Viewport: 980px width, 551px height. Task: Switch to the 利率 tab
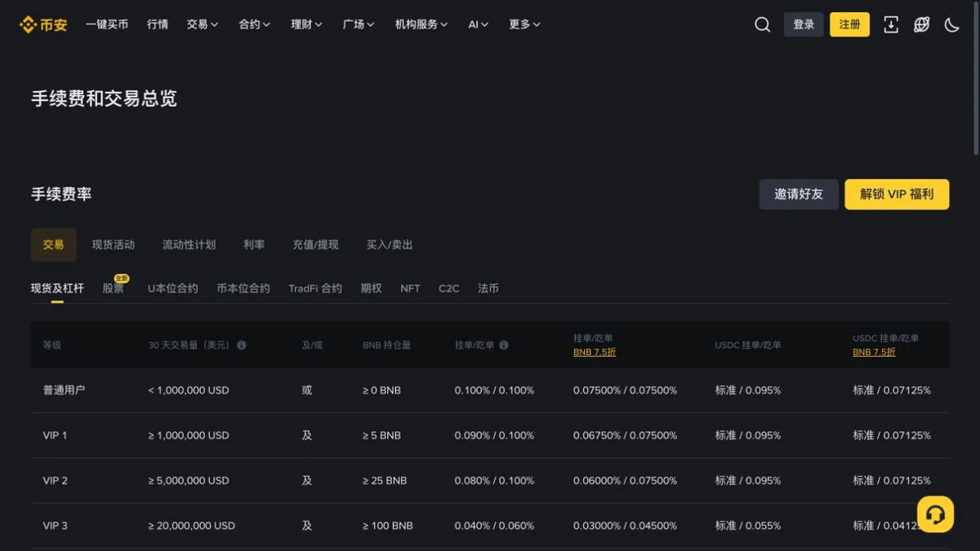254,245
